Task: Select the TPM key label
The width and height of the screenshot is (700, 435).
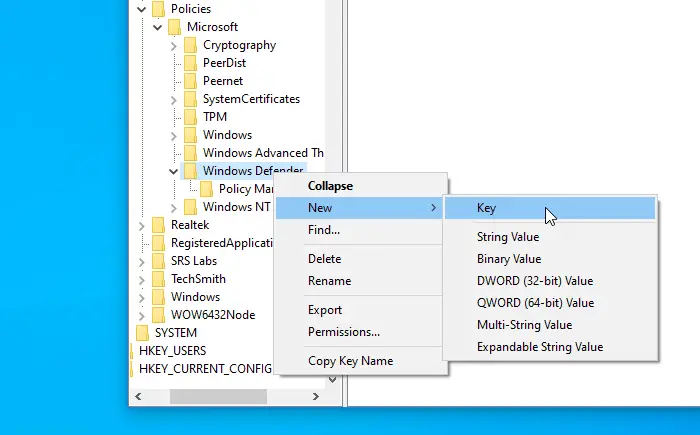Action: coord(215,117)
